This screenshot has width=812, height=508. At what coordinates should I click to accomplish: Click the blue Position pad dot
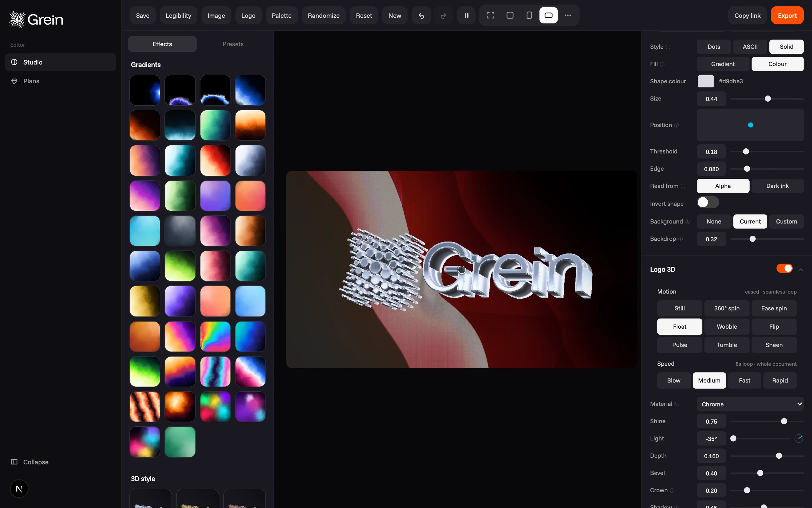(x=751, y=125)
